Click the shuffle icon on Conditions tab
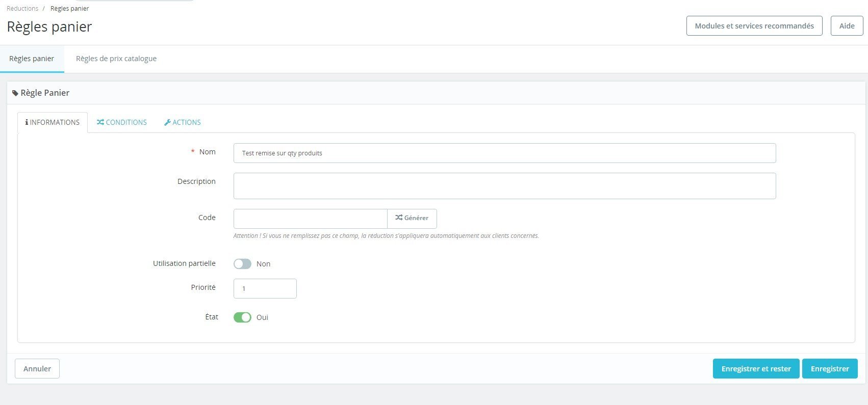The image size is (868, 405). tap(100, 122)
